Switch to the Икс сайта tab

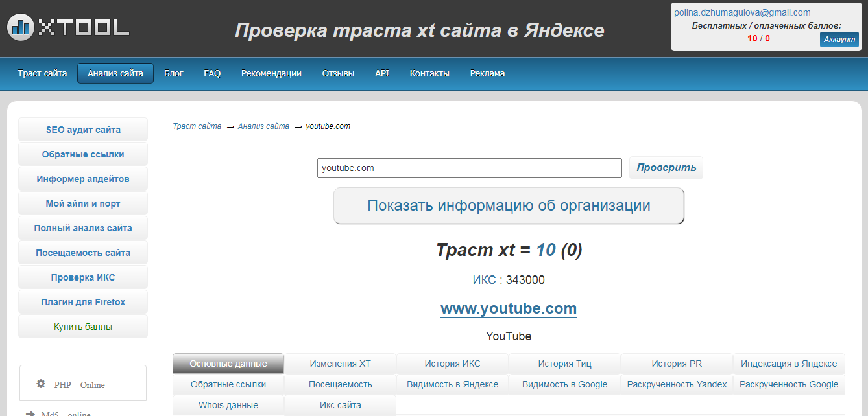pos(341,405)
